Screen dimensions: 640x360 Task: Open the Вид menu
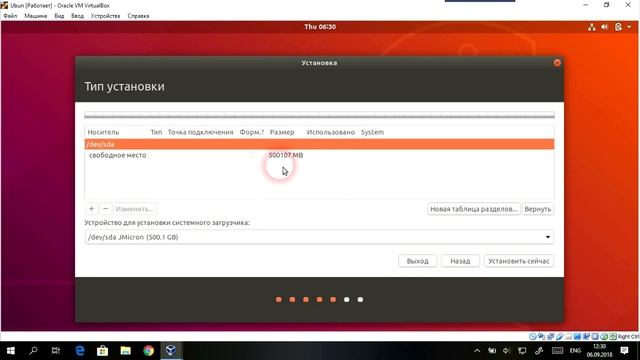point(59,16)
